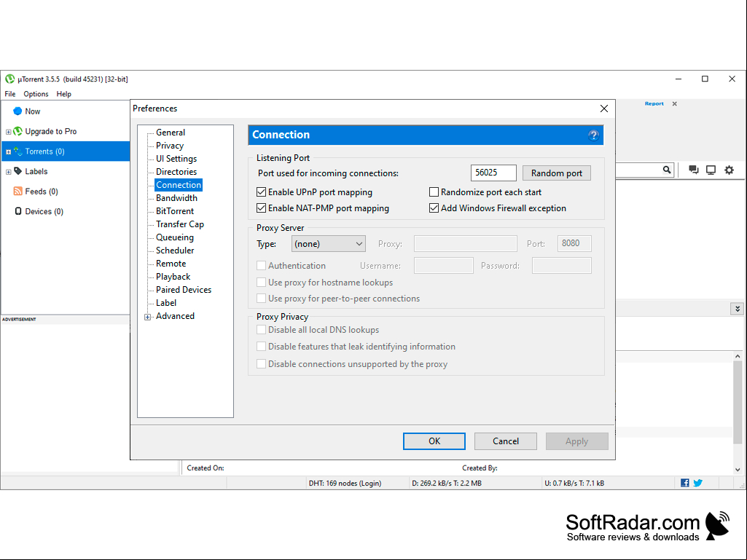
Task: Click the Feeds RSS icon in sidebar
Action: [x=17, y=191]
